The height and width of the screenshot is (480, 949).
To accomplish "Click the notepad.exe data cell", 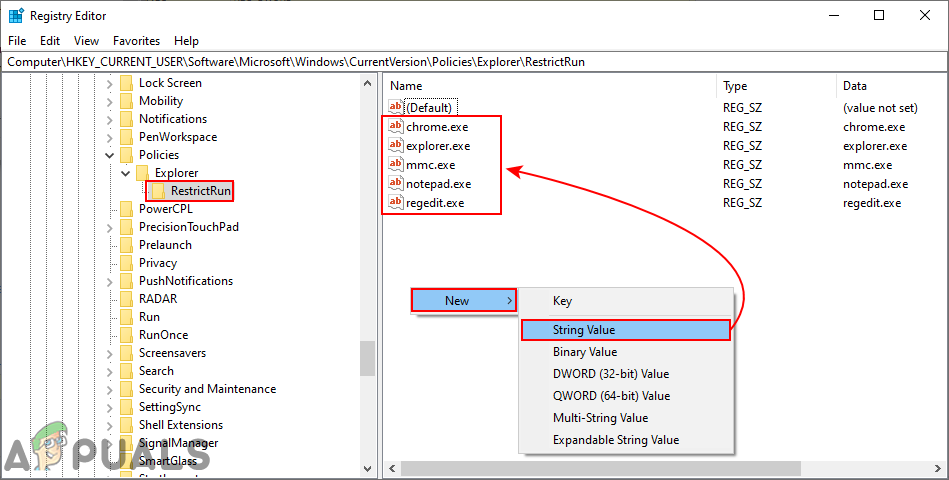I will (x=875, y=184).
